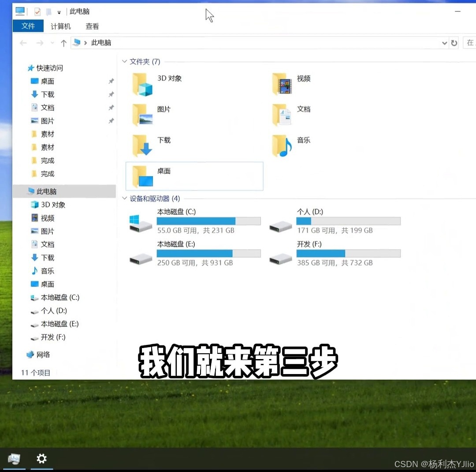Open the recent locations dropdown arrow
The image size is (476, 472).
tap(52, 43)
